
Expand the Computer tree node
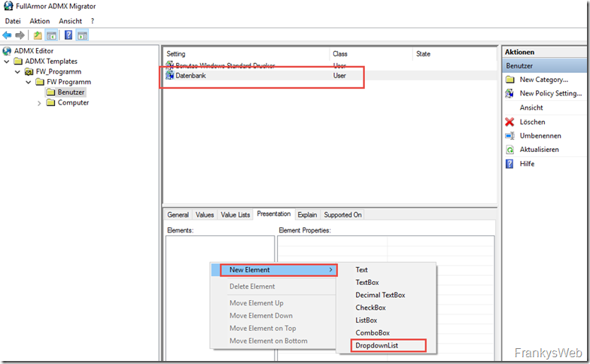39,103
